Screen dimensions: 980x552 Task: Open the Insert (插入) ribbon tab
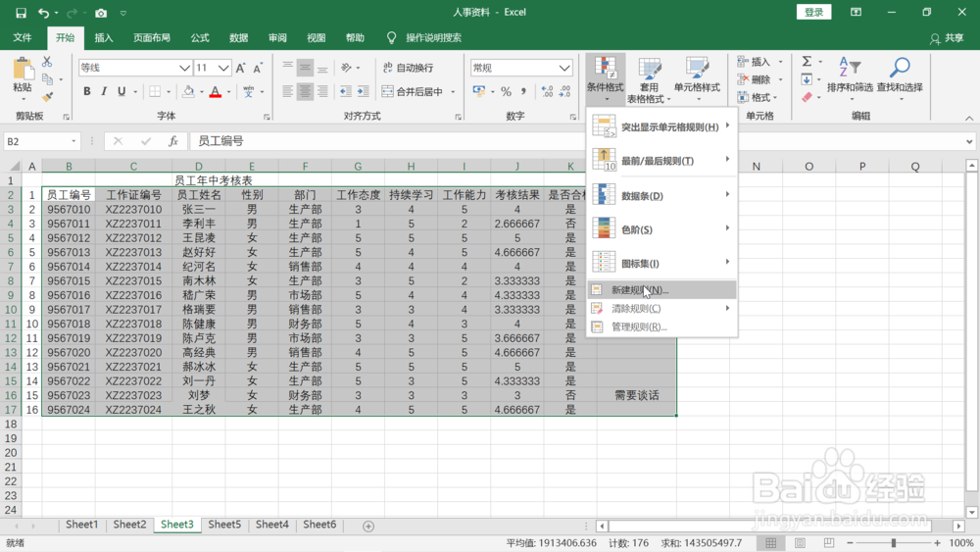104,38
